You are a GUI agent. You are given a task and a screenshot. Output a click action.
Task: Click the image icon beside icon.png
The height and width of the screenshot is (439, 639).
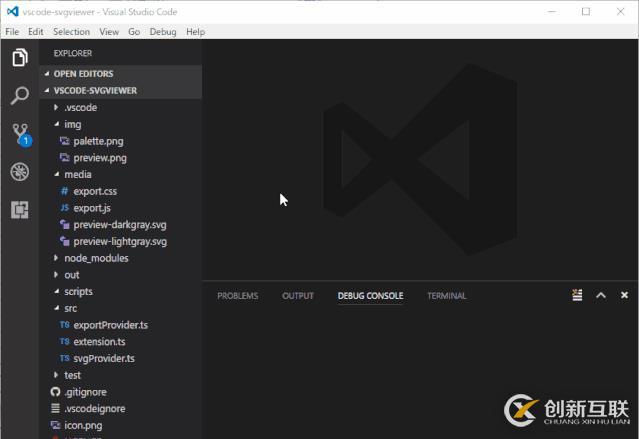(55, 425)
